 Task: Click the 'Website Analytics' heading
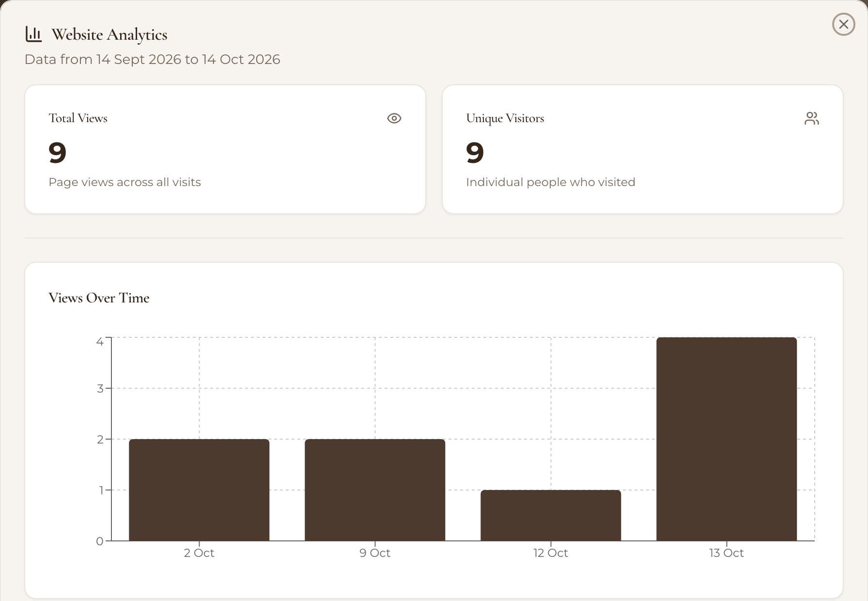pos(109,34)
